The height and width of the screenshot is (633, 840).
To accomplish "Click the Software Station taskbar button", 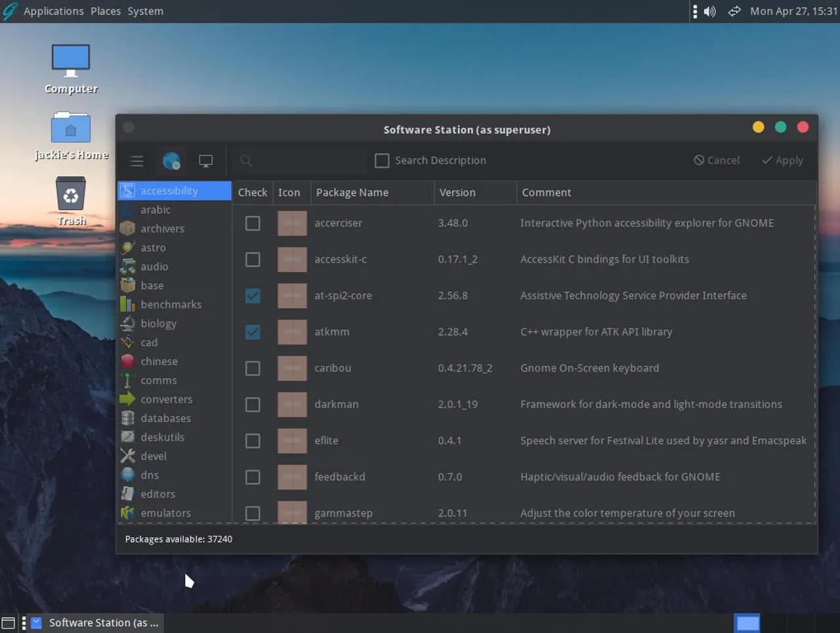I will point(96,622).
